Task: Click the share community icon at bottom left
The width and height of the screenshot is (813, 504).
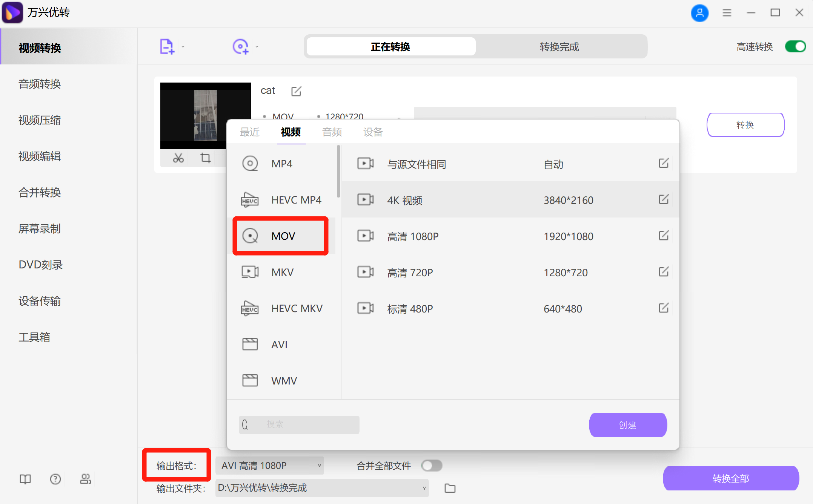Action: (x=86, y=479)
